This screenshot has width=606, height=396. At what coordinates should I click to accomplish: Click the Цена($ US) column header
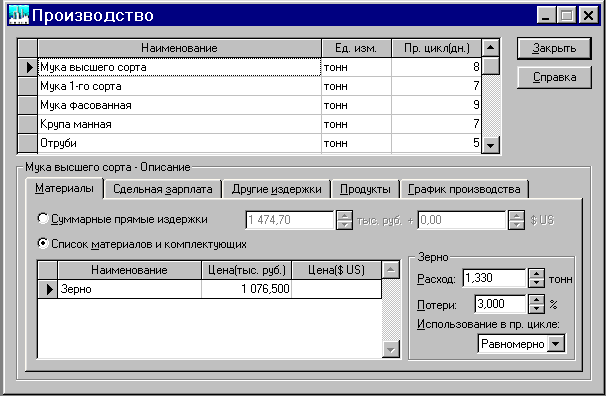[x=336, y=270]
